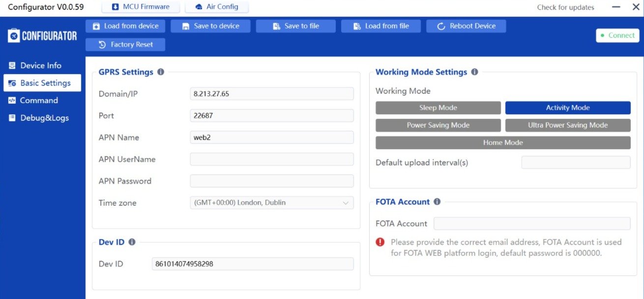Enable Ultra Power Saving Mode
This screenshot has width=644, height=299.
coord(568,125)
